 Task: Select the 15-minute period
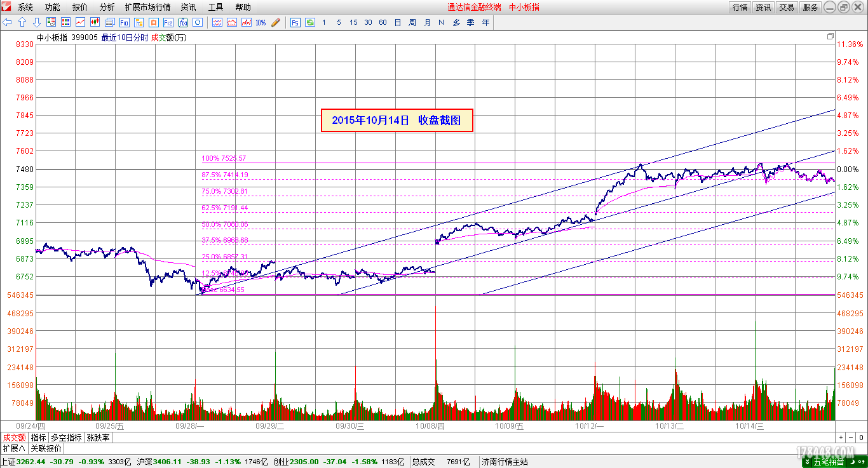click(353, 22)
